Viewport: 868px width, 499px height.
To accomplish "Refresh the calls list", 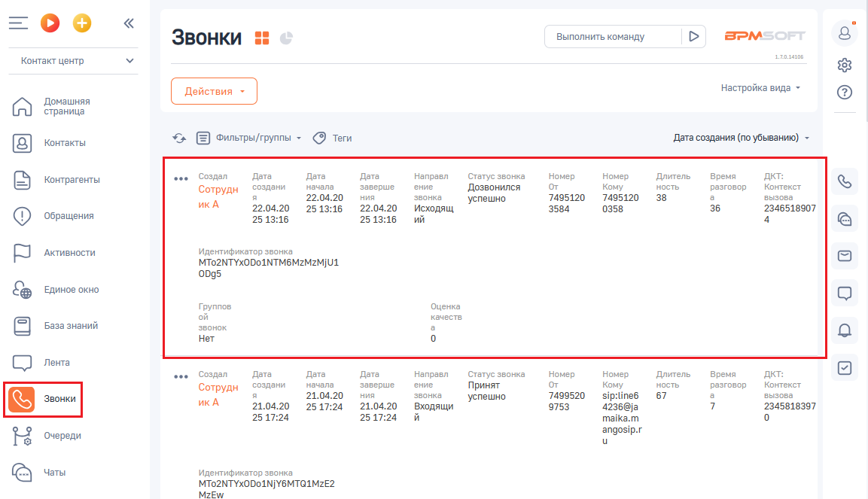I will click(179, 138).
